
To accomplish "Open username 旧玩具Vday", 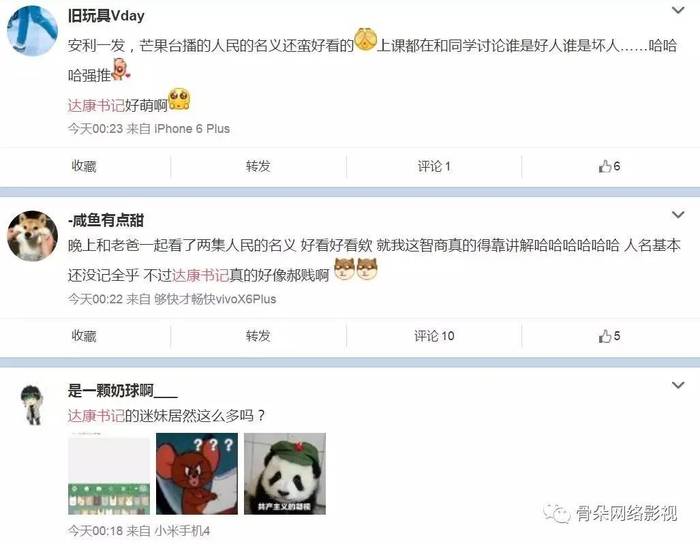I will (106, 16).
